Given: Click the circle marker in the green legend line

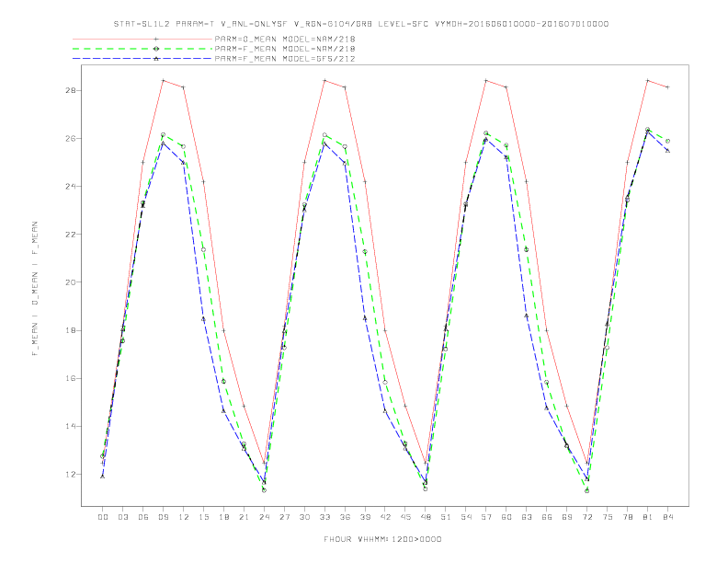Looking at the screenshot, I should pos(156,49).
